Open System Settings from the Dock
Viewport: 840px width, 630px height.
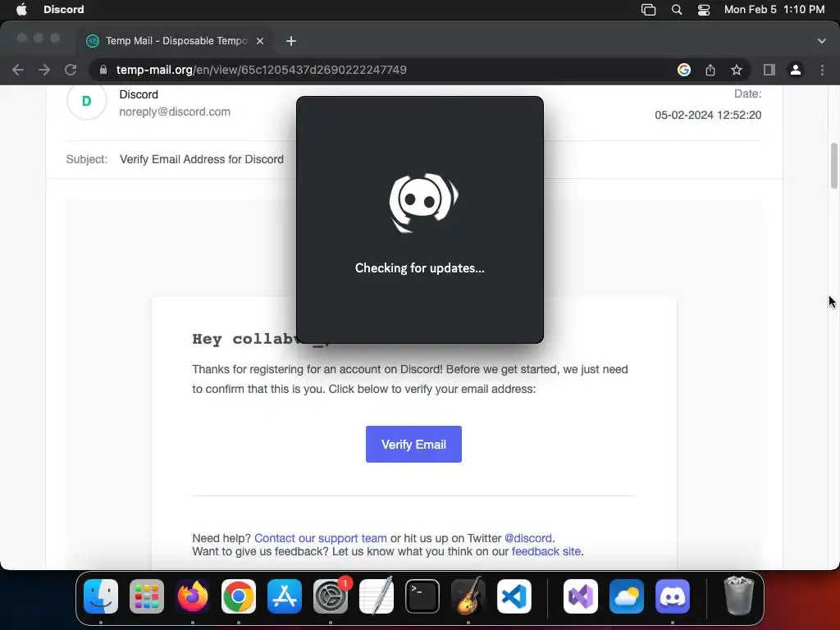[x=331, y=596]
